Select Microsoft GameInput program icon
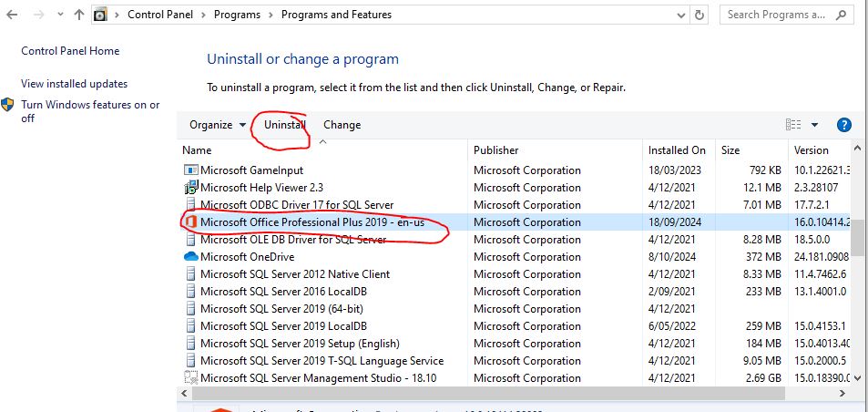Image resolution: width=868 pixels, height=412 pixels. tap(191, 170)
